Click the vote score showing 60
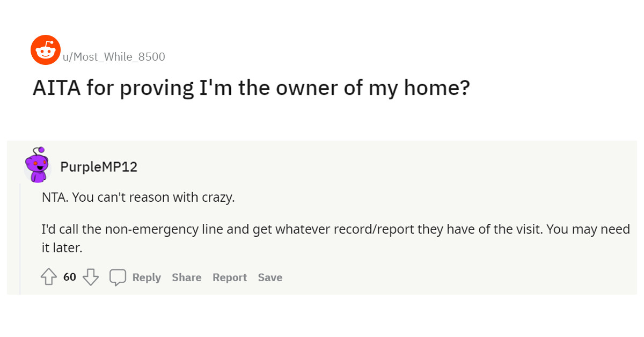 (x=69, y=276)
